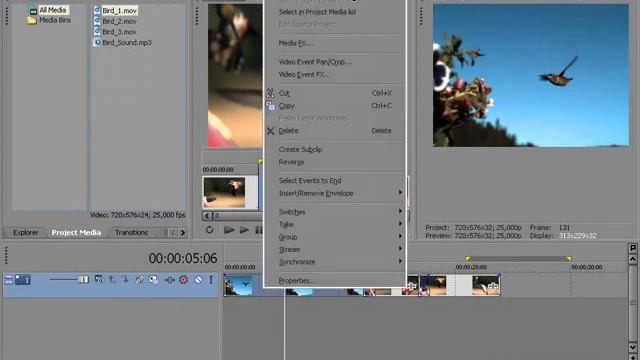Select Bird_Sound.mp3 in Project Media
The width and height of the screenshot is (640, 360).
pyautogui.click(x=123, y=42)
